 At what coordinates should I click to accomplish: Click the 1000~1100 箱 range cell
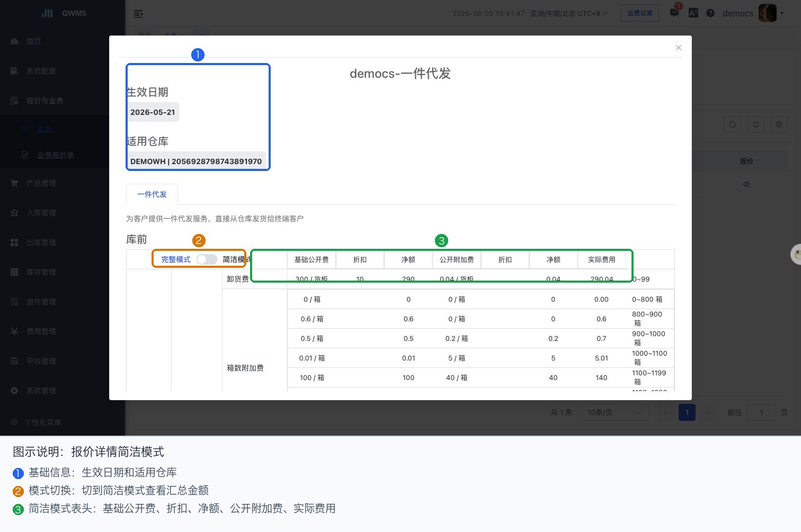[x=649, y=358]
